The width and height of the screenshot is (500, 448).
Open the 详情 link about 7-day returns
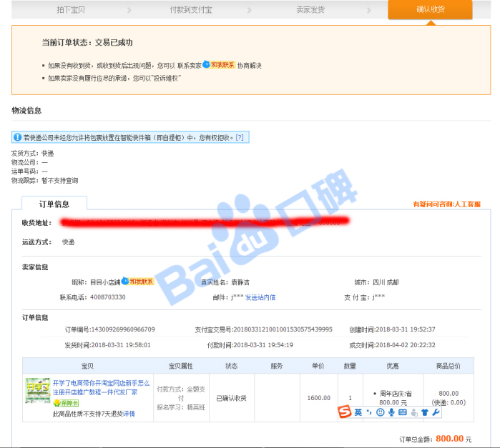coord(129,414)
